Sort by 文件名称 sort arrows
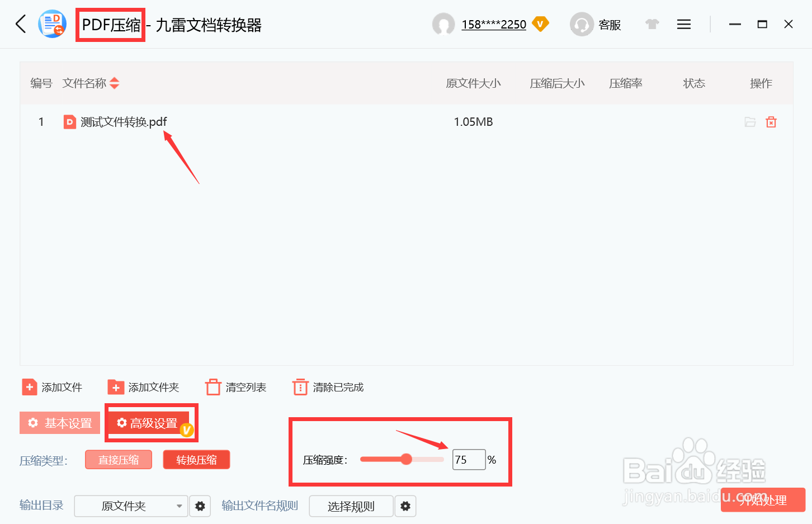This screenshot has width=812, height=524. tap(115, 83)
